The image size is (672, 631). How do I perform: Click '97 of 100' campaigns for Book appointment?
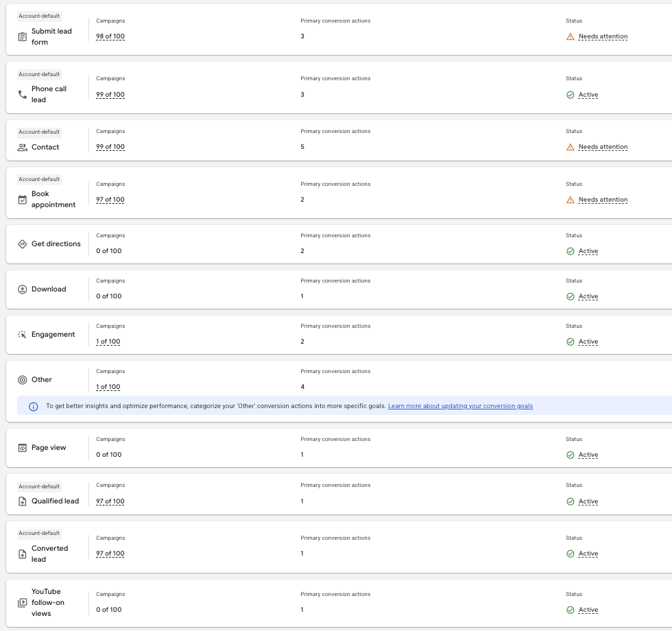(110, 200)
